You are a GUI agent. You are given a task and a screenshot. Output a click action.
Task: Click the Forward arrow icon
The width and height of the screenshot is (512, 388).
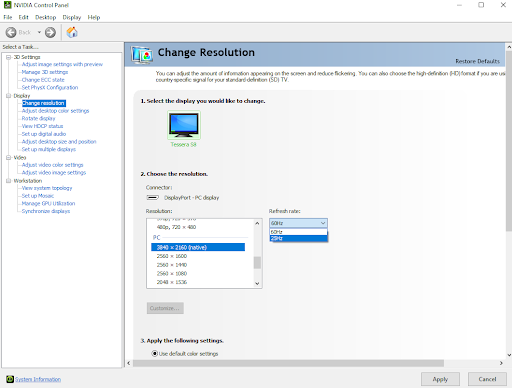point(50,32)
